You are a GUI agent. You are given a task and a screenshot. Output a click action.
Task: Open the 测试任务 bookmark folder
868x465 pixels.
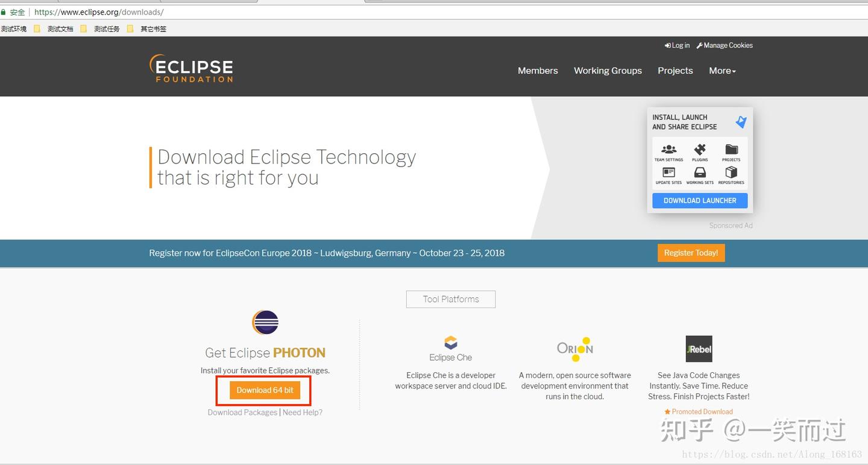point(106,28)
